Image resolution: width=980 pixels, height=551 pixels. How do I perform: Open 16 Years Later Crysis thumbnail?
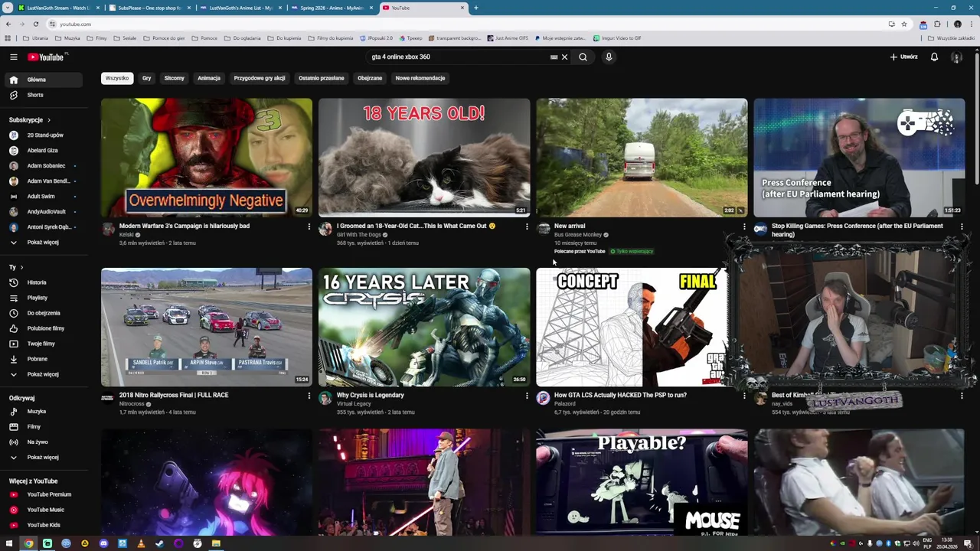coord(424,327)
